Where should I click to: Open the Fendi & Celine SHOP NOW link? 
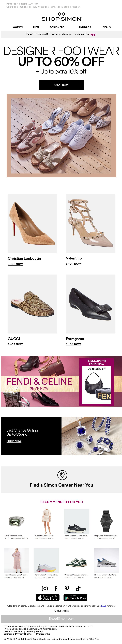point(39,388)
